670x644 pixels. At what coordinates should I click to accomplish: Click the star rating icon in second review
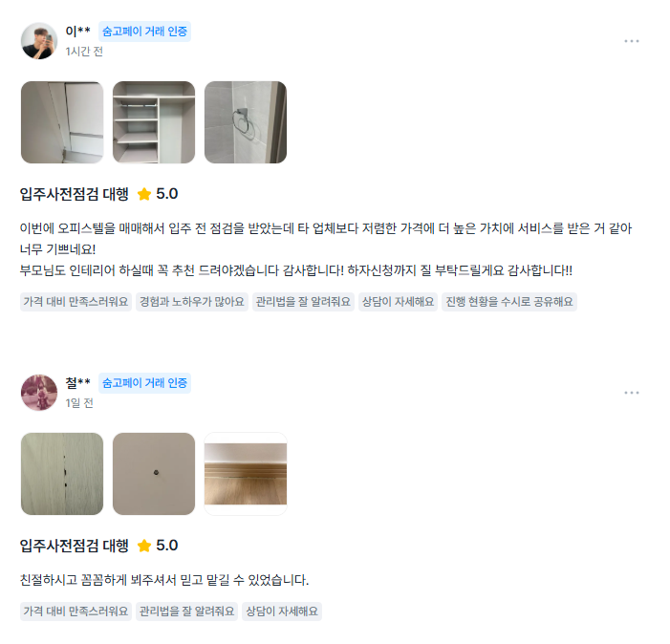(144, 546)
